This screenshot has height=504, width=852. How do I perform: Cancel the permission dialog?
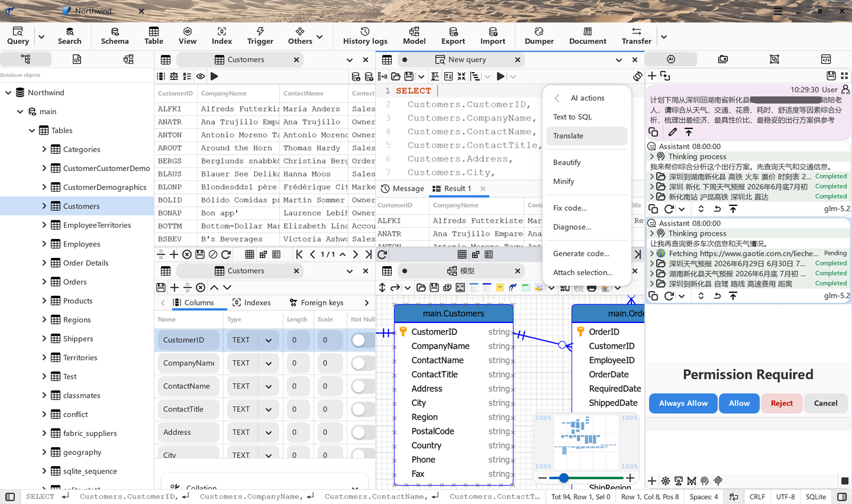[x=825, y=403]
